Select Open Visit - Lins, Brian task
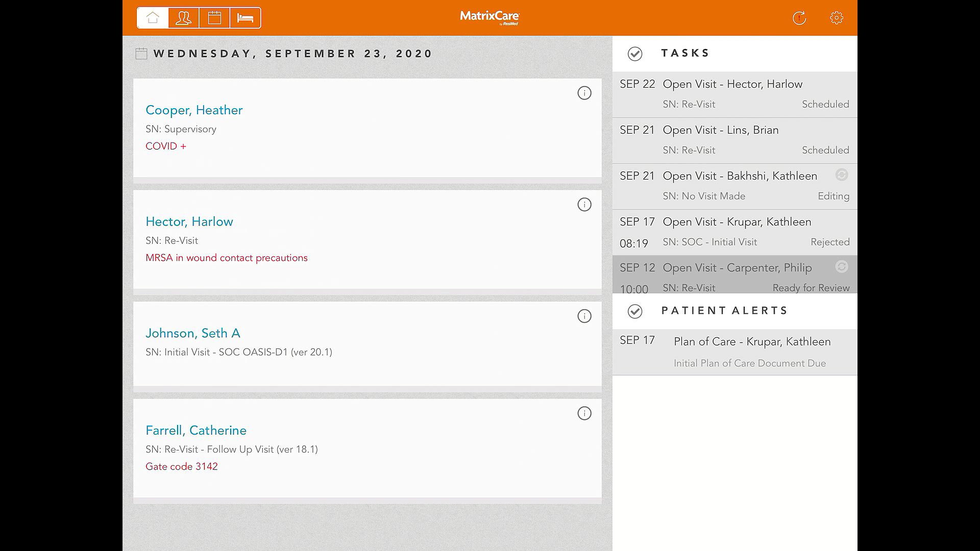The height and width of the screenshot is (551, 980). tap(720, 131)
